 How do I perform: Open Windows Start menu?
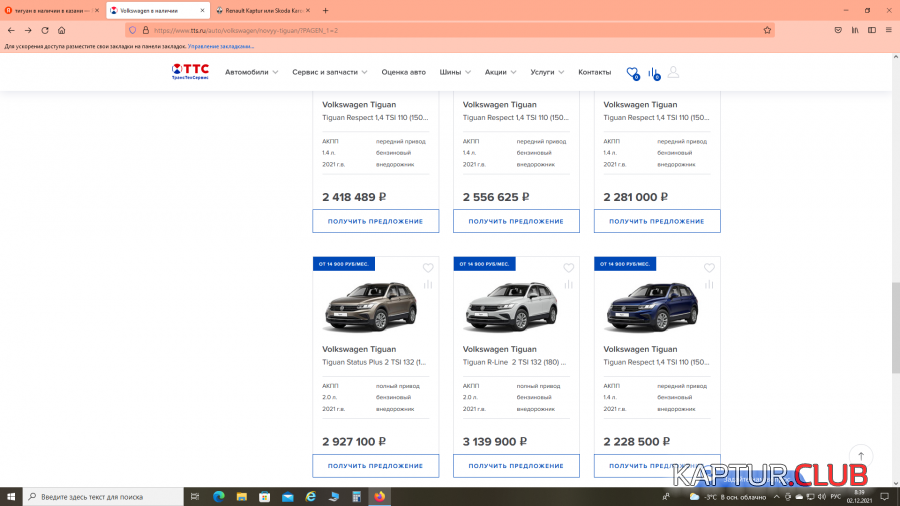11,497
